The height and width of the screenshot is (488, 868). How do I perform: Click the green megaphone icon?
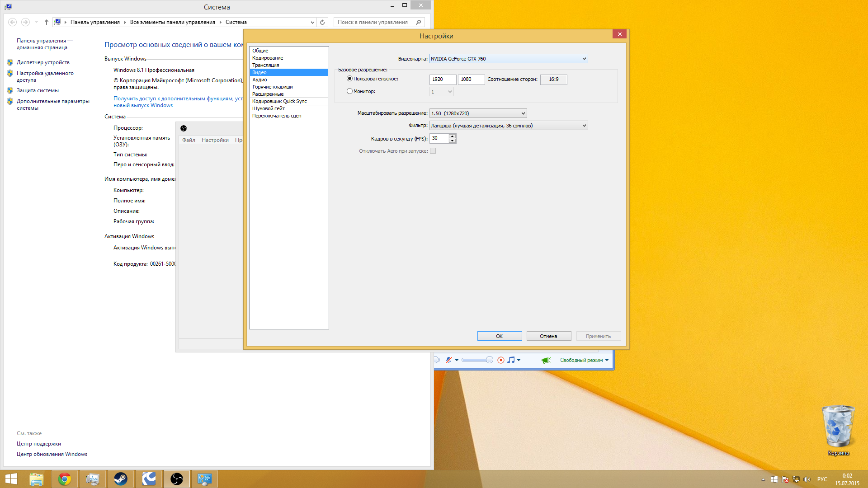click(x=546, y=360)
